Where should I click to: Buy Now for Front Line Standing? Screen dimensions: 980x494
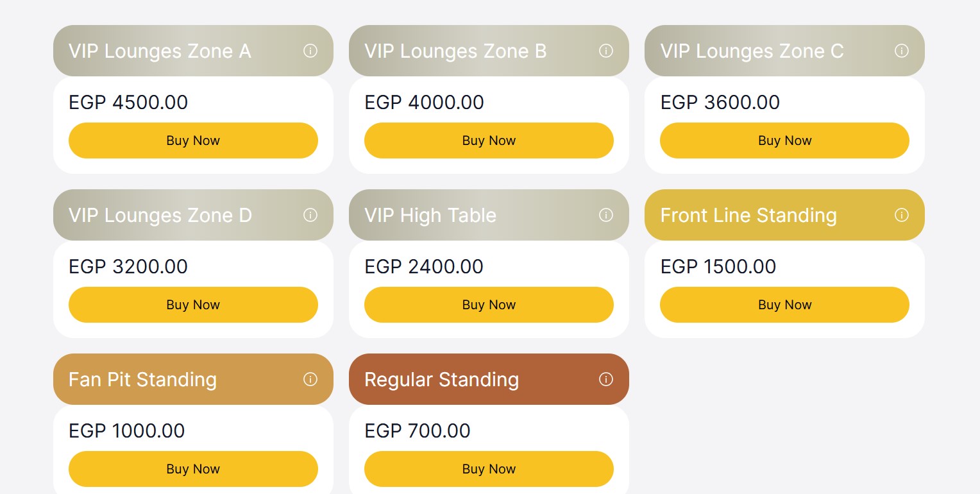[x=784, y=305]
